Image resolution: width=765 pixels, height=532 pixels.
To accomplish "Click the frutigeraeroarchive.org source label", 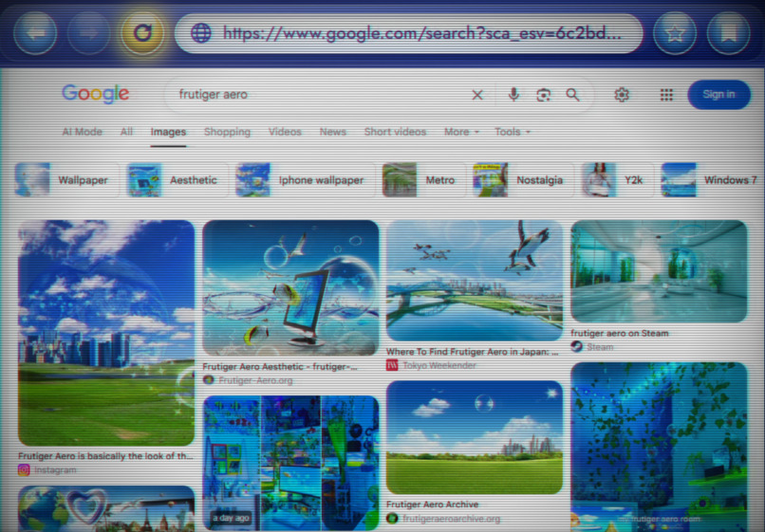I will pos(451,519).
